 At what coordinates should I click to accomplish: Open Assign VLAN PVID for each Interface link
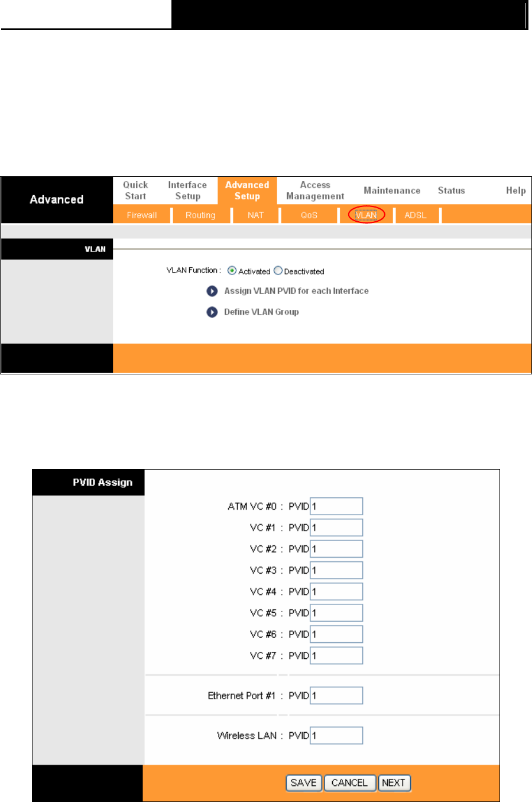point(296,291)
